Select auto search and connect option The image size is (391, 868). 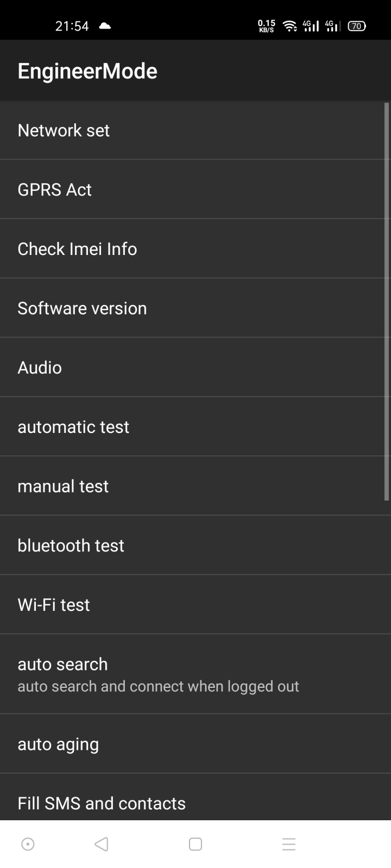[x=195, y=674]
